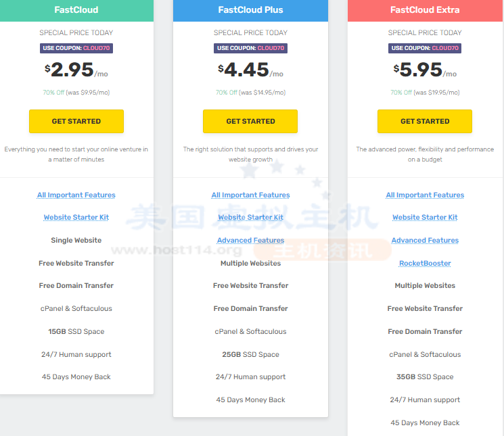Click the FastCloud Plus blue plan header
The width and height of the screenshot is (504, 436).
coord(250,10)
